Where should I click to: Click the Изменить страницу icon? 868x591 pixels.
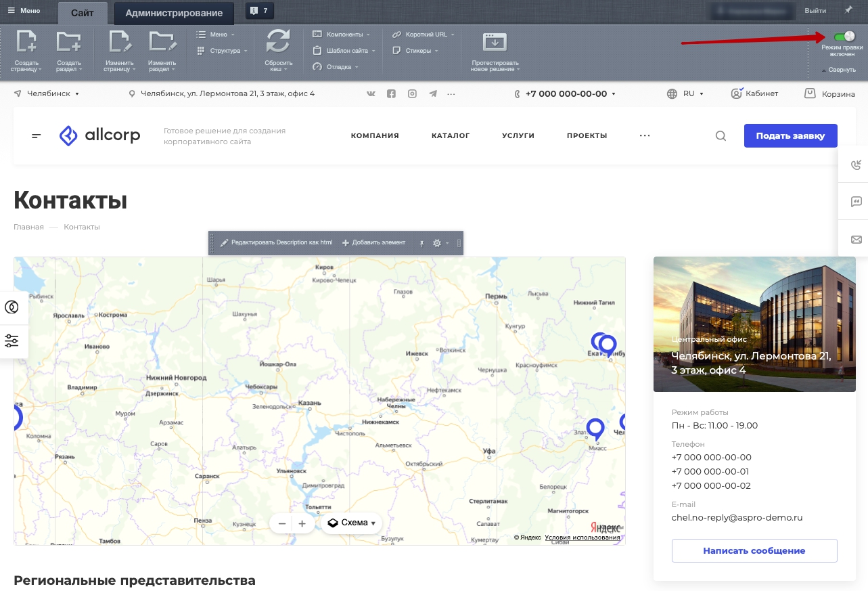[x=120, y=41]
